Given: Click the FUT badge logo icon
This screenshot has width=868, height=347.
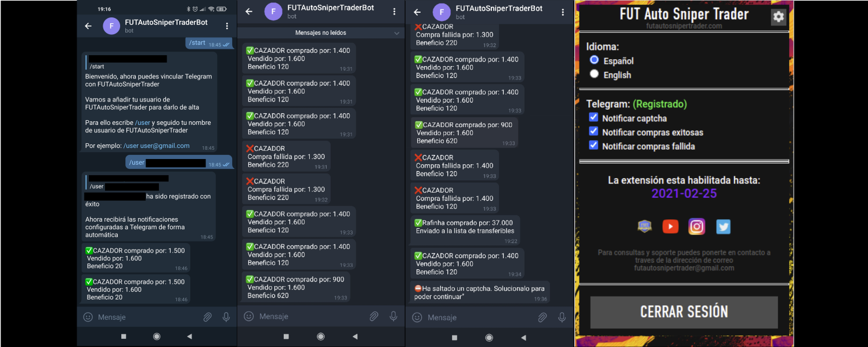Looking at the screenshot, I should coord(644,226).
